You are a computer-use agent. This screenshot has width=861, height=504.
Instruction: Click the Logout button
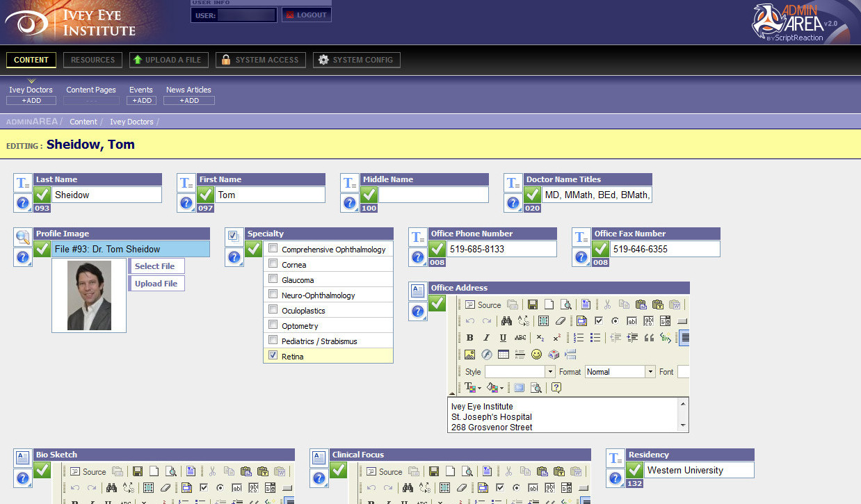tap(306, 15)
